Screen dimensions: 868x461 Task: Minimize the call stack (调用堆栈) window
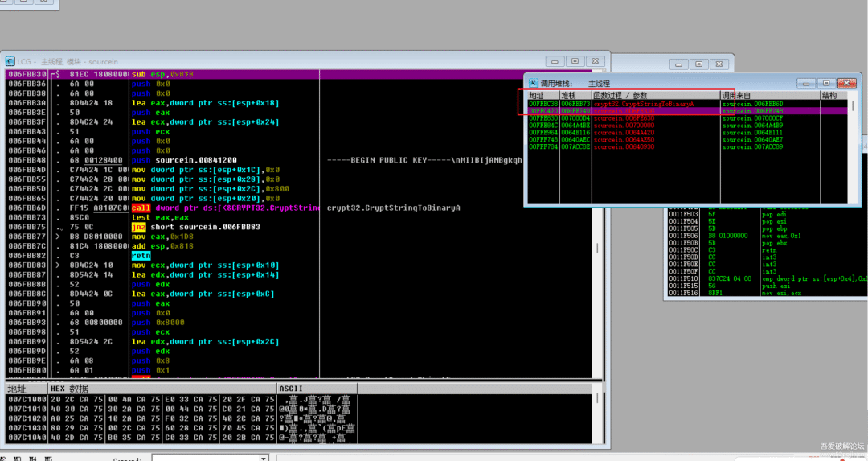tap(805, 83)
